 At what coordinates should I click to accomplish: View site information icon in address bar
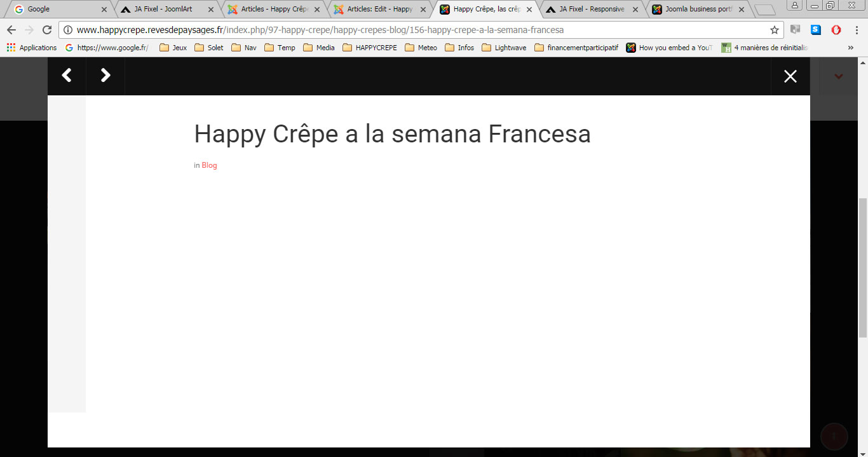(68, 30)
